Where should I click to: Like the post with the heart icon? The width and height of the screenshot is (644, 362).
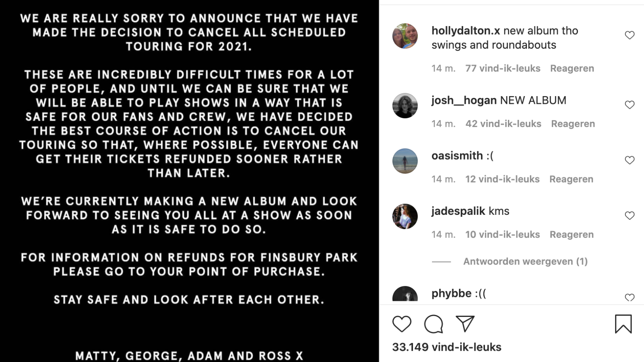[402, 324]
